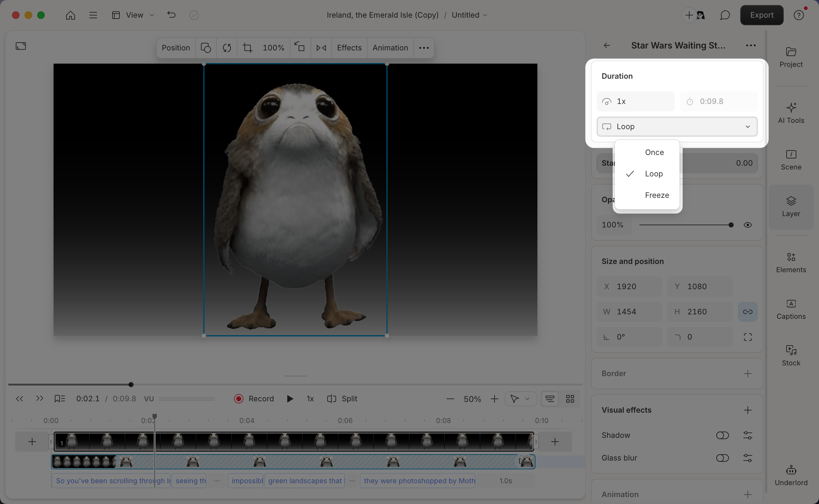Viewport: 819px width, 504px height.
Task: Open Shadow settings sliders icon
Action: pyautogui.click(x=747, y=435)
